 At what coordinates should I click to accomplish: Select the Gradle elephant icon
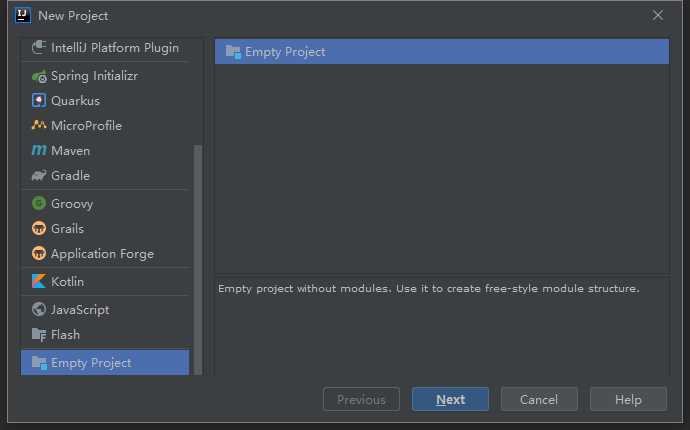tap(39, 176)
